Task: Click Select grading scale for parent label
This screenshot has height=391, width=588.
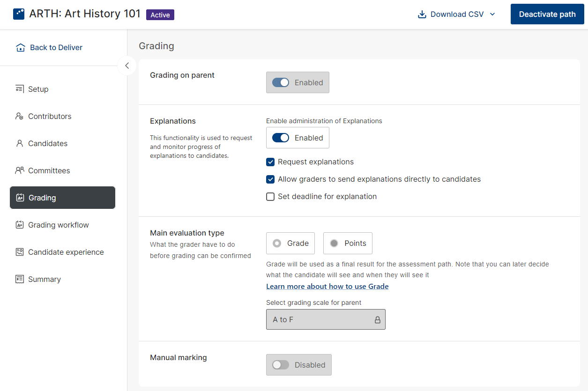Action: 313,302
